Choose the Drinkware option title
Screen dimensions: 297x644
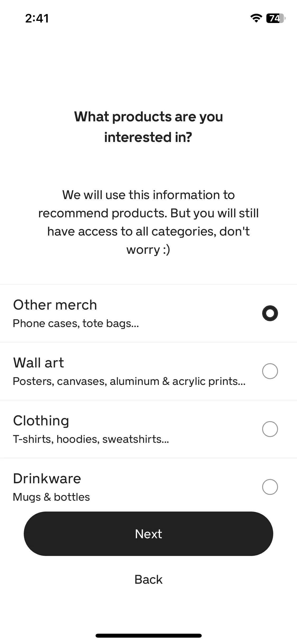[47, 478]
